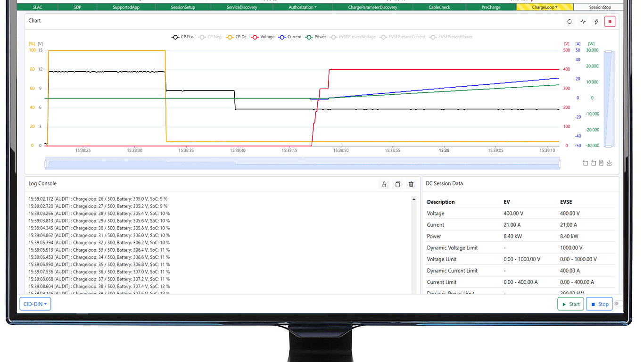Click the chart refresh icon
This screenshot has height=362, width=644.
(x=570, y=21)
